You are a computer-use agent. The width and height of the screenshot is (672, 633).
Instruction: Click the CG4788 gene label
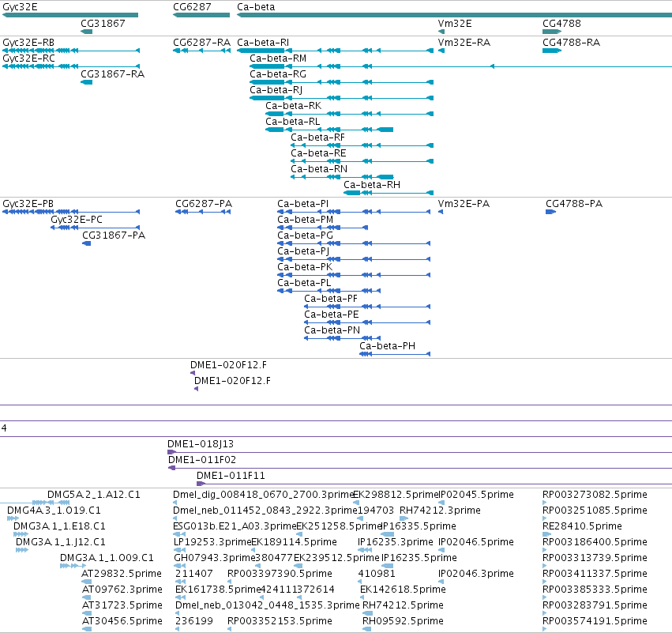coord(562,24)
